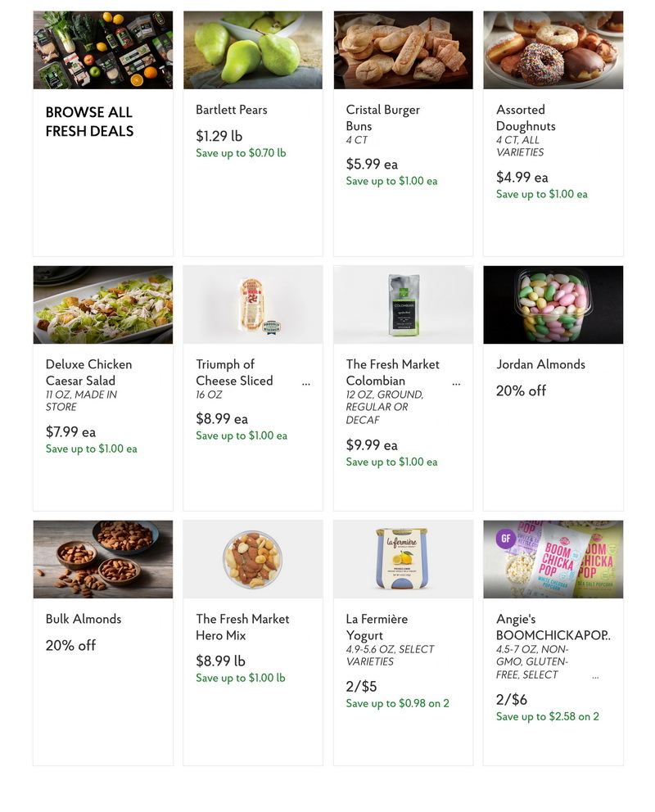This screenshot has width=655, height=812.
Task: View the La Fermière Yogurt jar image
Action: pyautogui.click(x=403, y=559)
